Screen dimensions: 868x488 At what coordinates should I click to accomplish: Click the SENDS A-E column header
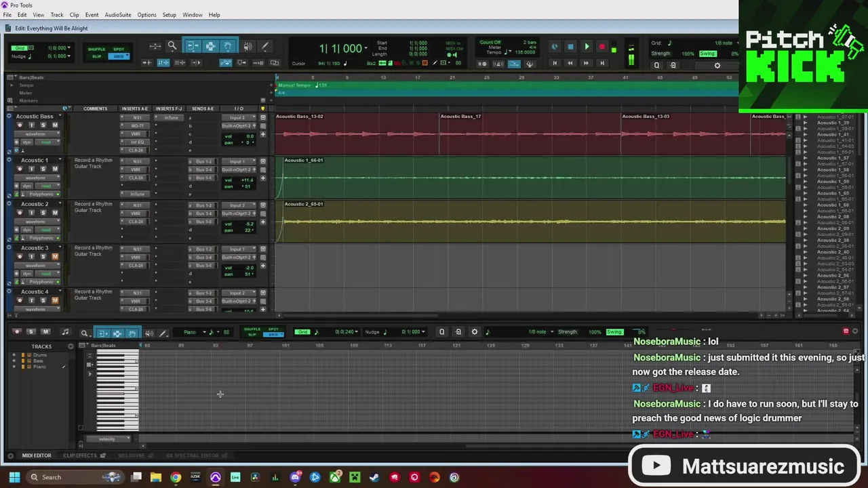pyautogui.click(x=202, y=108)
